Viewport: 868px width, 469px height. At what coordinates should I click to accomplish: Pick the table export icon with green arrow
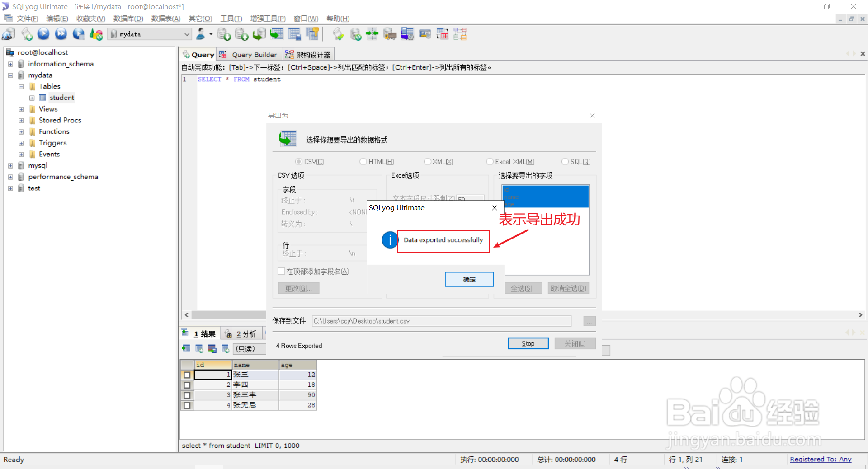click(277, 34)
